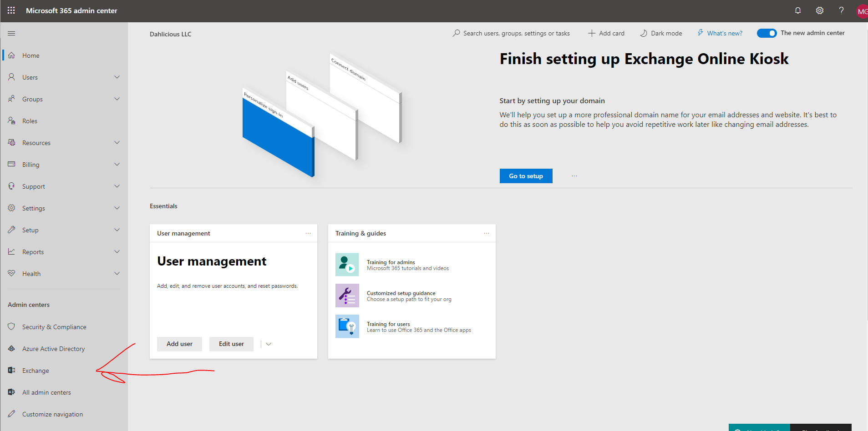
Task: Click the Customize navigation pencil icon
Action: tap(11, 414)
